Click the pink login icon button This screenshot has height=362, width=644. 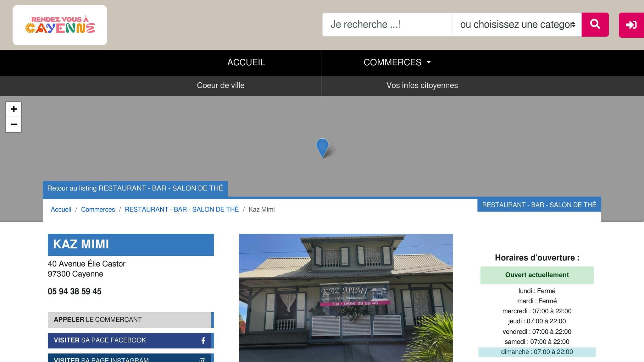coord(631,25)
